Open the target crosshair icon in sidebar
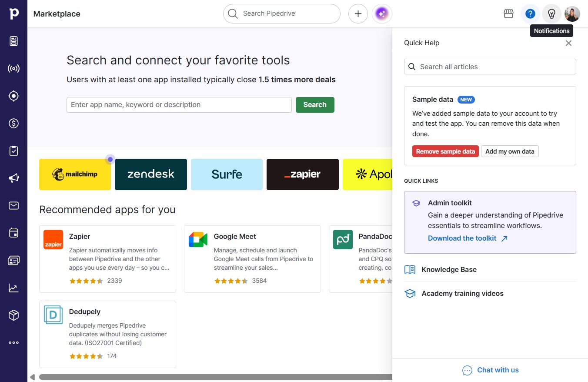Image resolution: width=588 pixels, height=382 pixels. pyautogui.click(x=14, y=96)
